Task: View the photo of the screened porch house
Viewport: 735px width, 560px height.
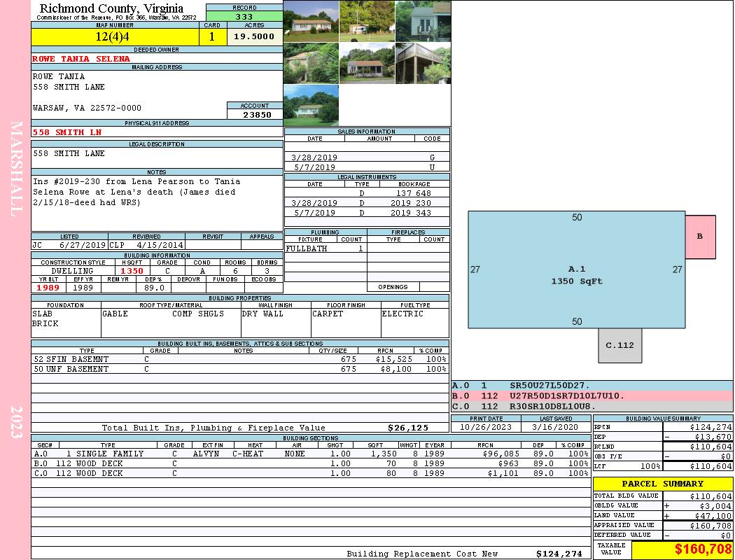Action: (x=367, y=63)
